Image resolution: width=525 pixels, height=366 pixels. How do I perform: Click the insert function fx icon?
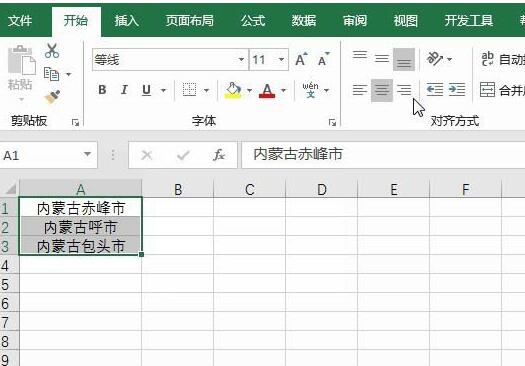(x=219, y=155)
